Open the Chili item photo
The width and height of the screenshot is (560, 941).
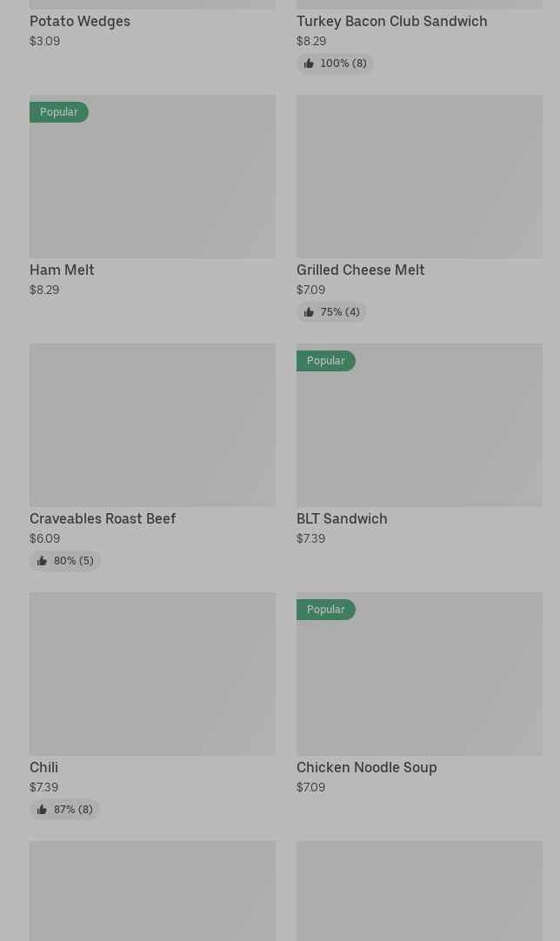click(x=152, y=674)
